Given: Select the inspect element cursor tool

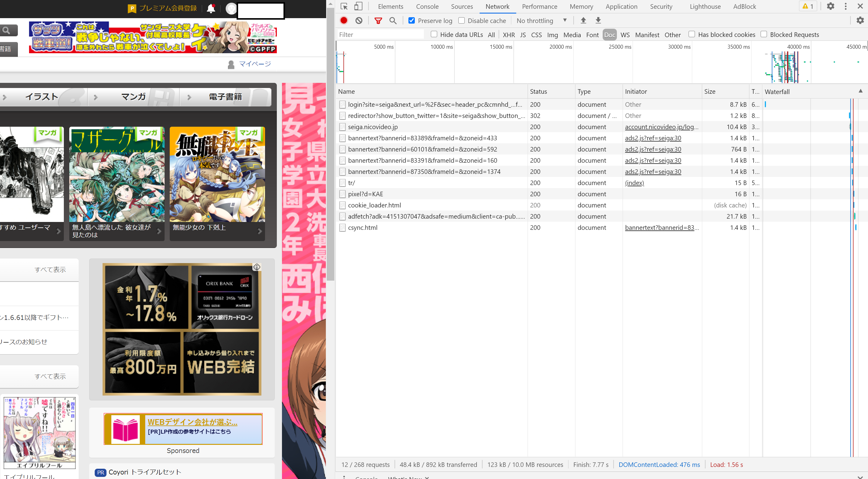Looking at the screenshot, I should coord(344,6).
